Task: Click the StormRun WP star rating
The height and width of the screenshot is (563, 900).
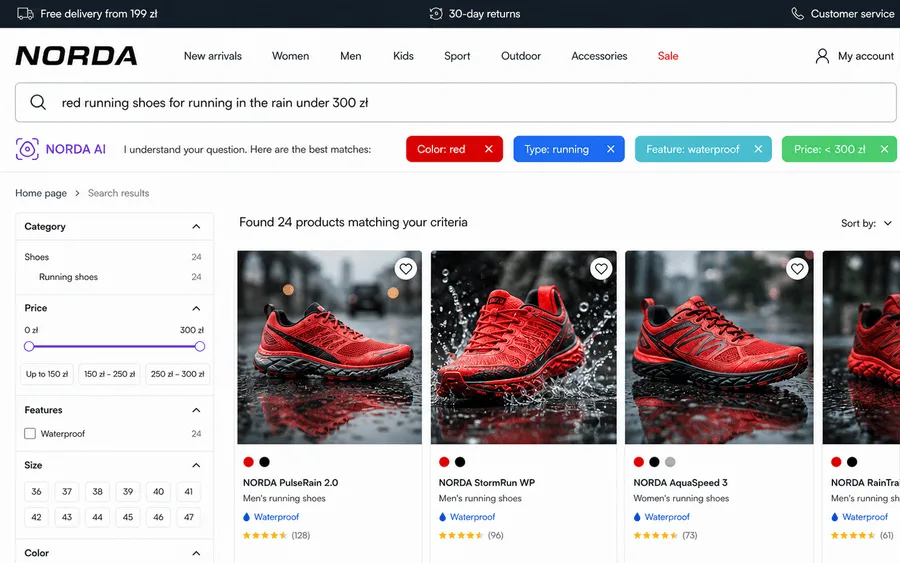Action: (x=461, y=535)
